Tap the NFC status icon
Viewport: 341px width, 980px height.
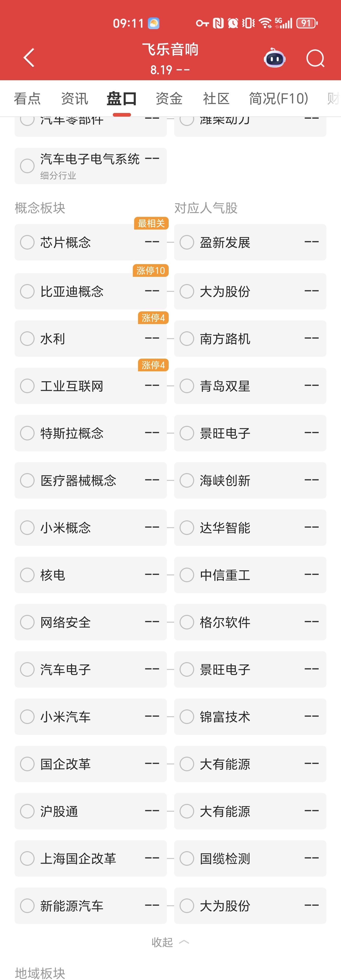218,23
